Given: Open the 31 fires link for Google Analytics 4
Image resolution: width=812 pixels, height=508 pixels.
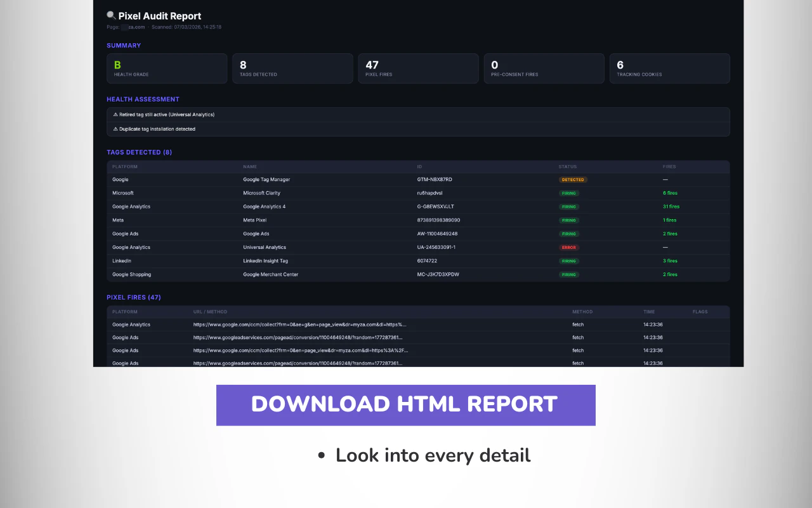Looking at the screenshot, I should coord(671,206).
